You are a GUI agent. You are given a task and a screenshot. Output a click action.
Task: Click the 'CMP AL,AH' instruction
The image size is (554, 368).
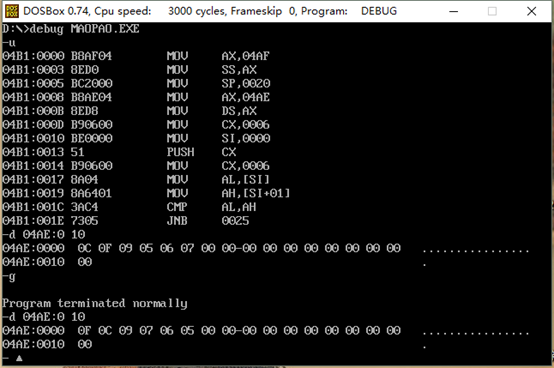click(211, 207)
